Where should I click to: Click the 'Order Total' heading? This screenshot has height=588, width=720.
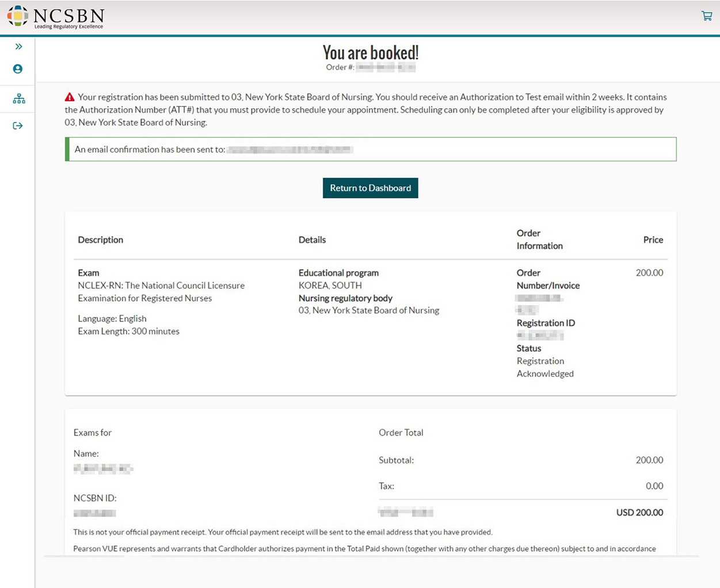401,433
